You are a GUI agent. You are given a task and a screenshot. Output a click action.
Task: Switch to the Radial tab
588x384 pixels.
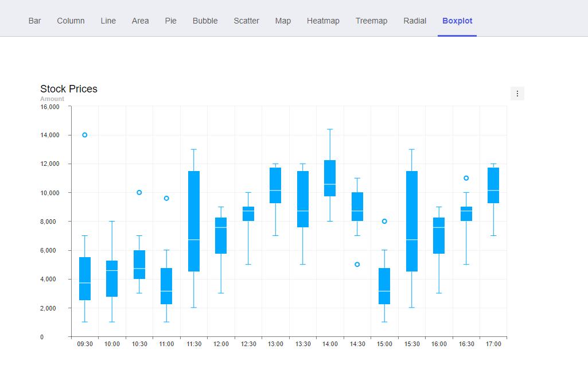(x=415, y=21)
